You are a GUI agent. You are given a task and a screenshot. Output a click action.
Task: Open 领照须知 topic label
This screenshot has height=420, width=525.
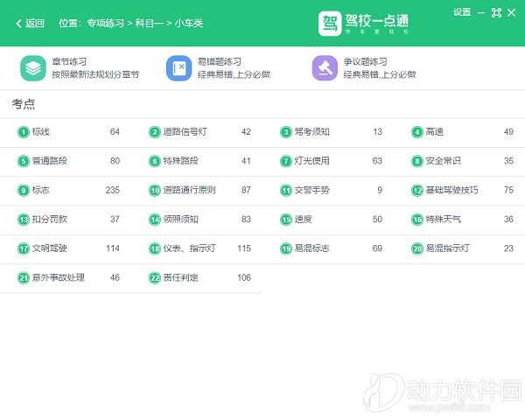181,219
